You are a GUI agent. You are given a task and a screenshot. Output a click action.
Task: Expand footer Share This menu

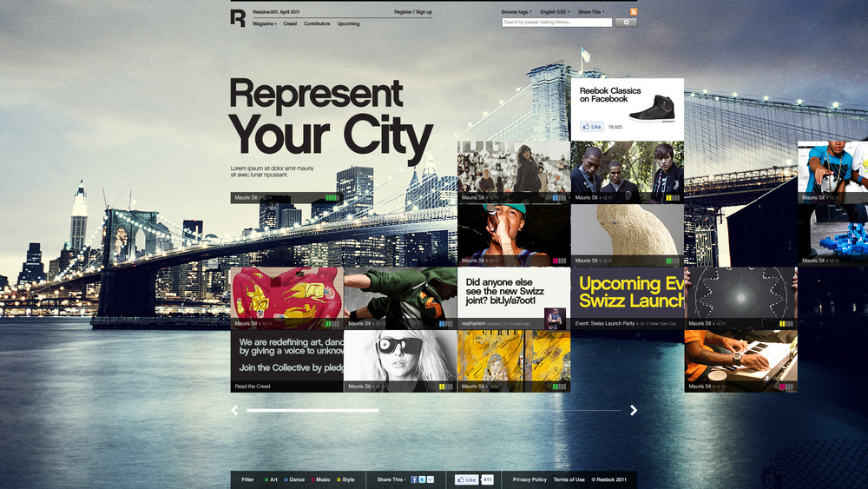391,479
